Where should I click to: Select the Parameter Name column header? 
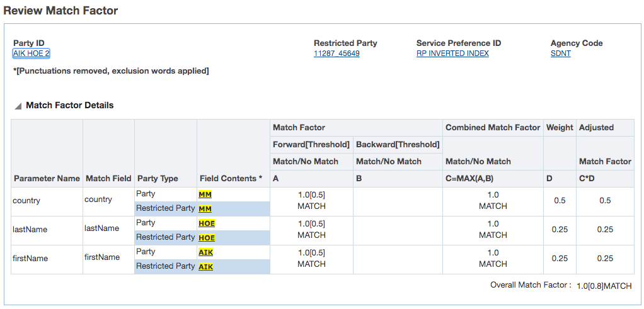pyautogui.click(x=47, y=178)
